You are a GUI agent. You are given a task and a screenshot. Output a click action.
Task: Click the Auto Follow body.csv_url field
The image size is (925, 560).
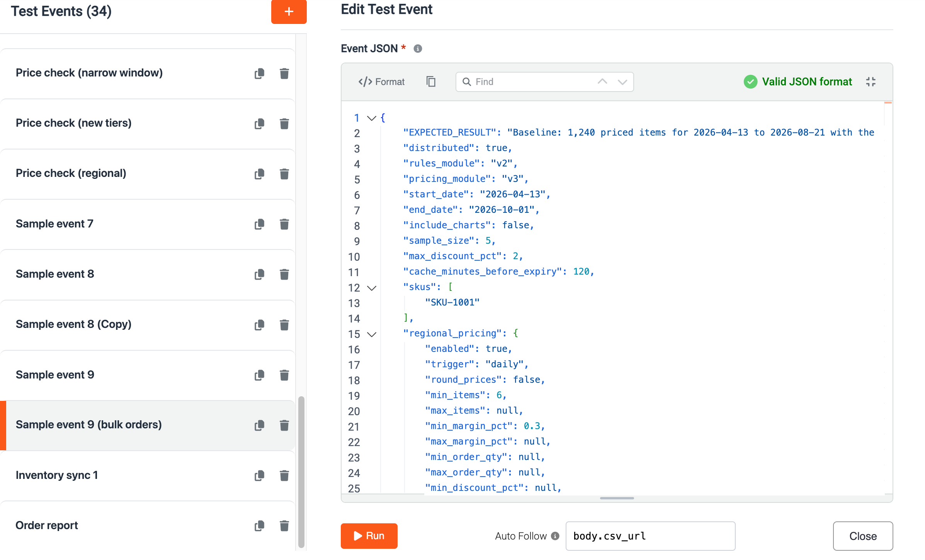(x=650, y=536)
